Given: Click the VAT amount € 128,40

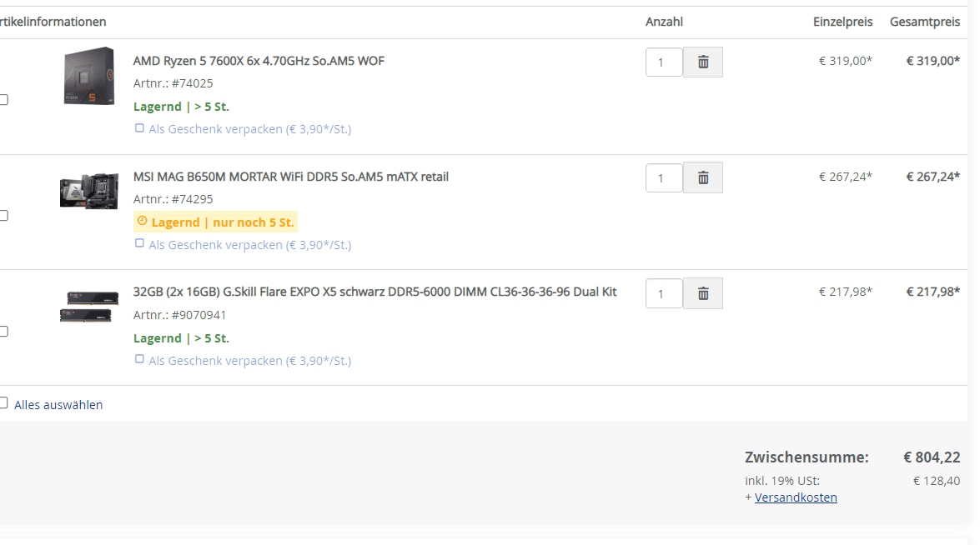Looking at the screenshot, I should click(x=937, y=481).
